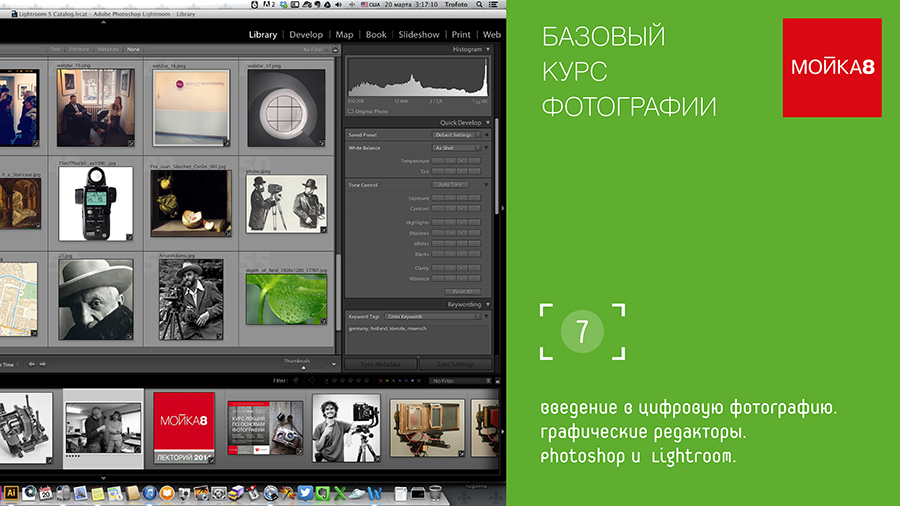The width and height of the screenshot is (900, 506).
Task: Collapse the White Balance section triangle
Action: (x=487, y=148)
